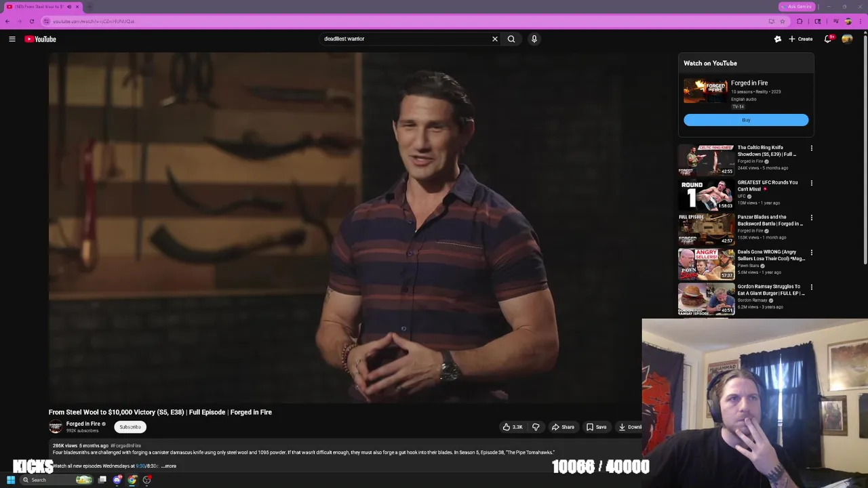868x488 pixels.
Task: Open the media controls icon in the toolbar
Action: (835, 22)
